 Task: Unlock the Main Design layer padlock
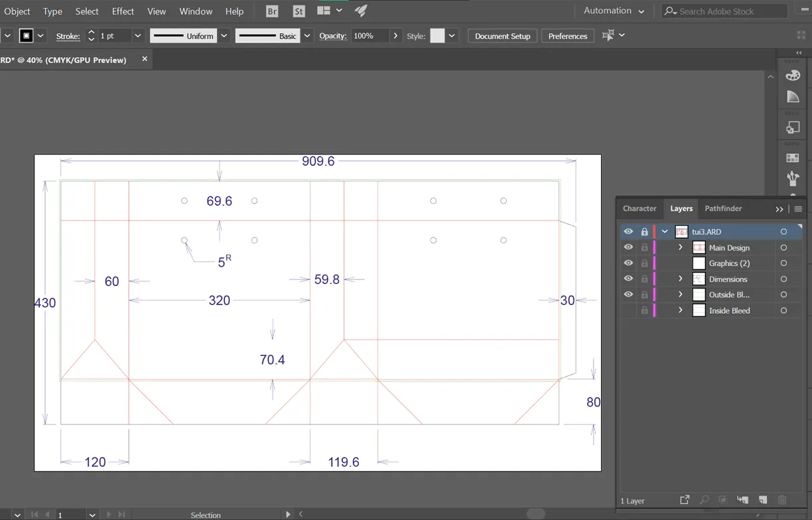(x=644, y=247)
